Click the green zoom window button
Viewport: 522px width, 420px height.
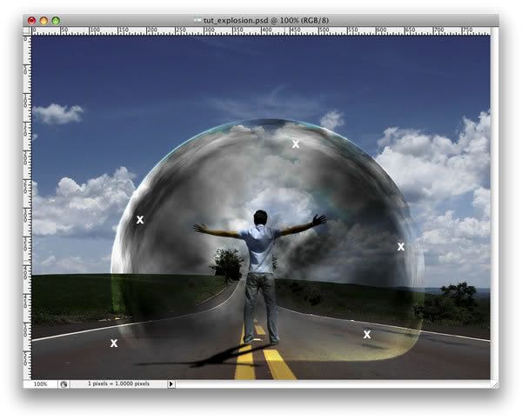[x=56, y=21]
